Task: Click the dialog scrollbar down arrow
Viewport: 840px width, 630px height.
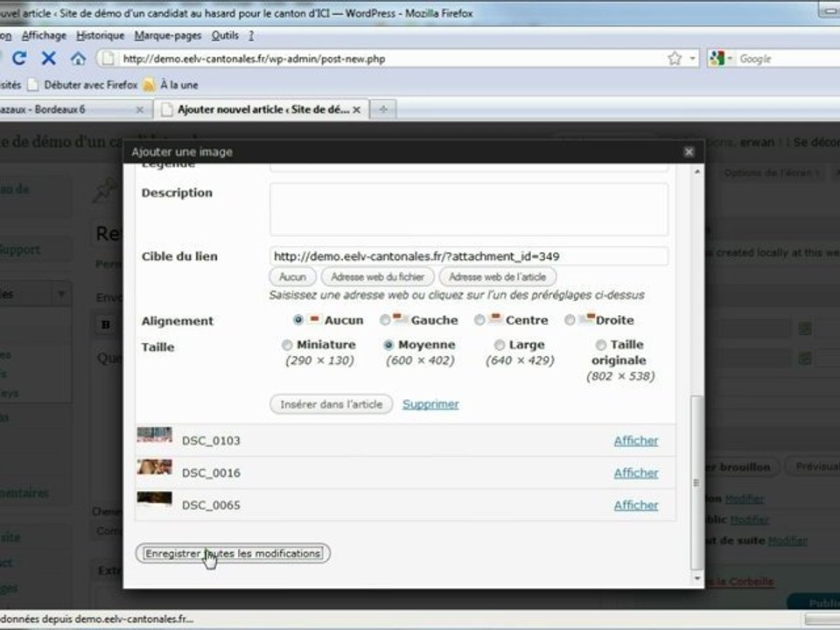Action: (x=697, y=578)
